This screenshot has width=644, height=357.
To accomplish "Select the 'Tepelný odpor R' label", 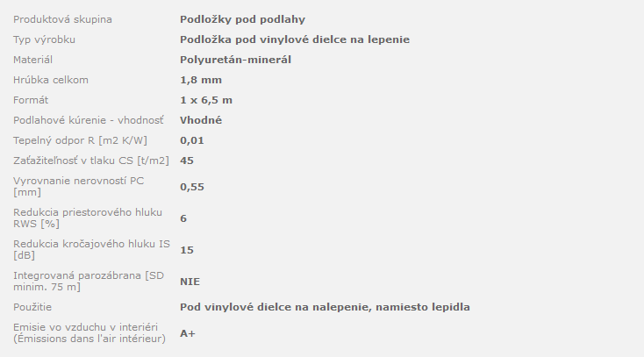I will pos(80,140).
